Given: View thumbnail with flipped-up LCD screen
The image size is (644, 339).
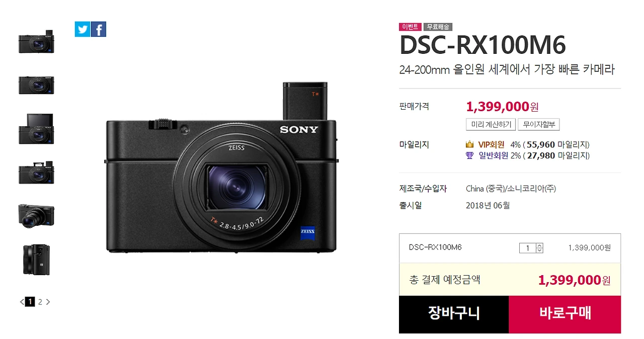Looking at the screenshot, I should tap(36, 129).
